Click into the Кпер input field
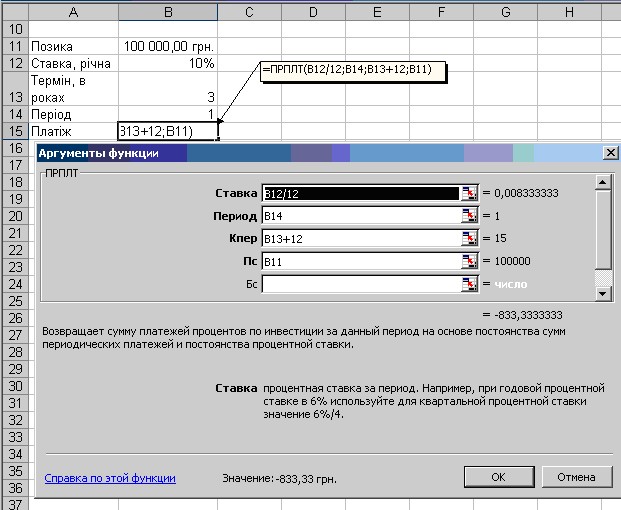Image resolution: width=621 pixels, height=510 pixels. [360, 239]
